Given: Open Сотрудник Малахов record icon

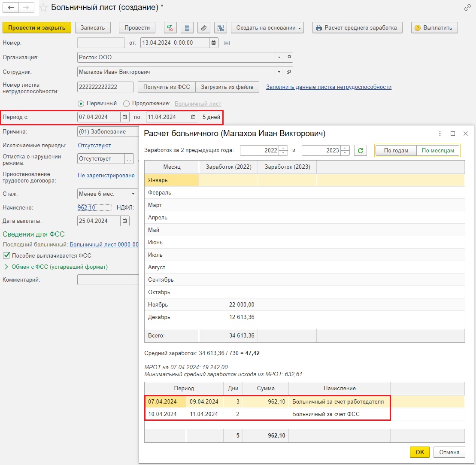Looking at the screenshot, I should 288,72.
